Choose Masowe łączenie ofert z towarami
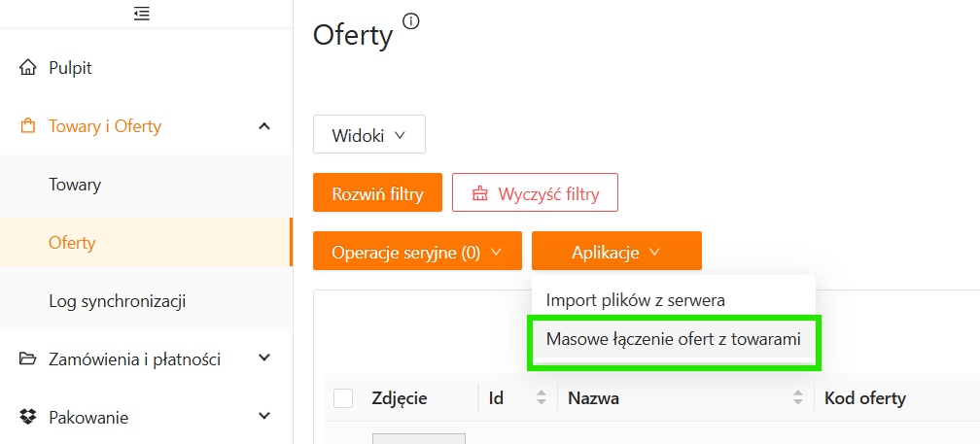Image resolution: width=980 pixels, height=444 pixels. pyautogui.click(x=674, y=339)
